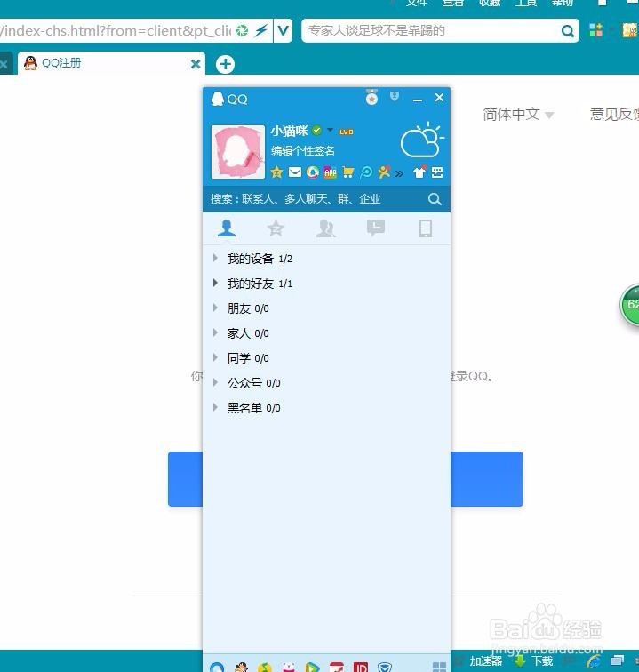Open the shopping cart icon
The image size is (639, 672).
348,172
